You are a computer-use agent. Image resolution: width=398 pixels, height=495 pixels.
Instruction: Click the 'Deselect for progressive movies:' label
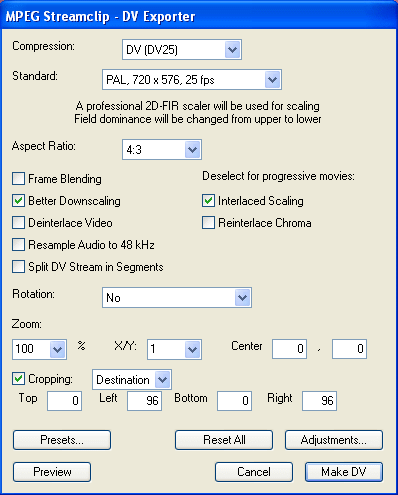point(278,176)
